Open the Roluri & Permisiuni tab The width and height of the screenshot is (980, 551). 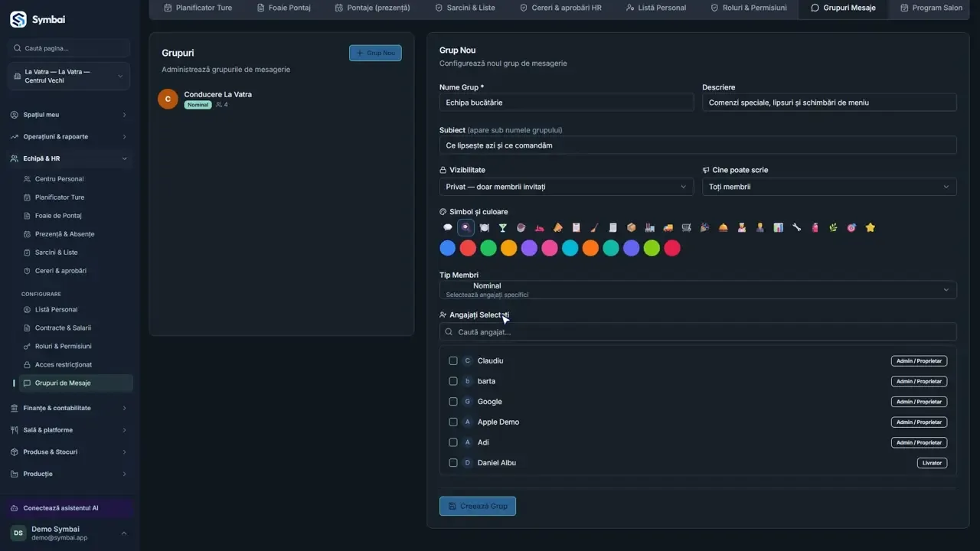click(x=748, y=8)
